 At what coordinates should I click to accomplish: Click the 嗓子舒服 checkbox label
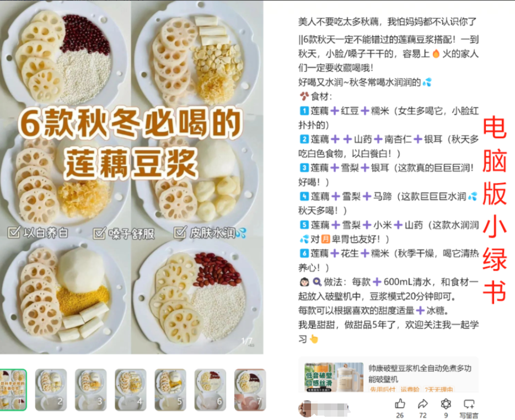(x=124, y=234)
